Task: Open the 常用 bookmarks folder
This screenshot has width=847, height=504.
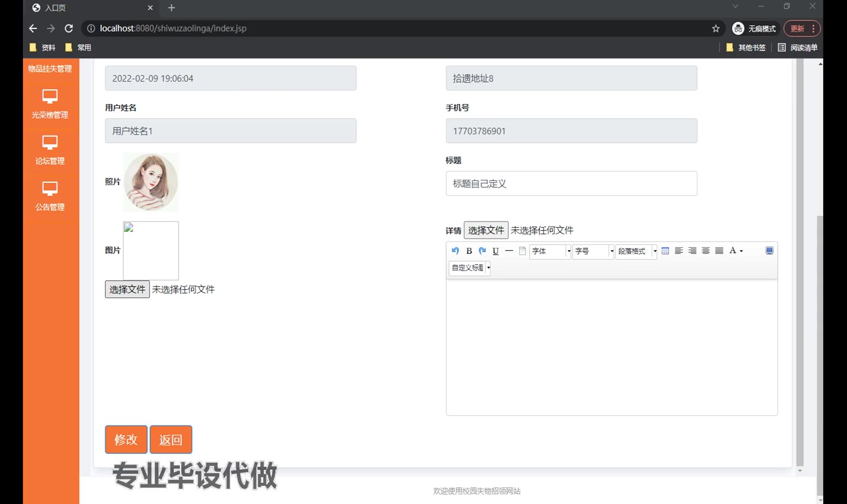Action: pos(78,47)
